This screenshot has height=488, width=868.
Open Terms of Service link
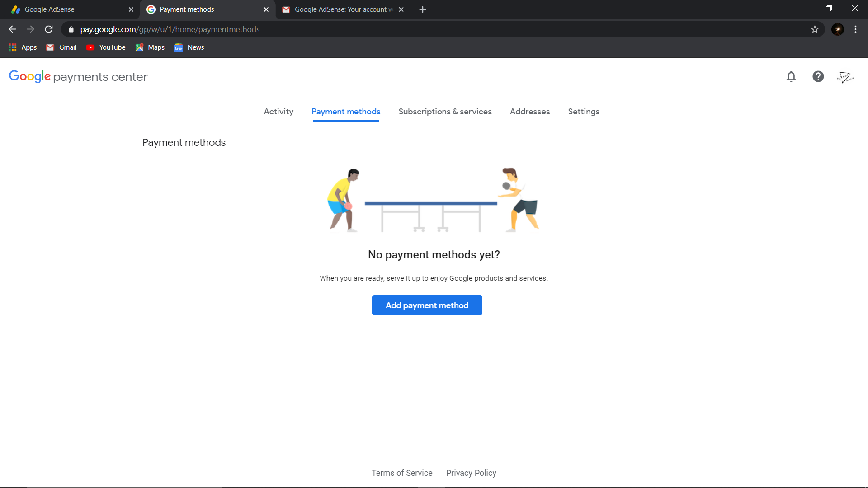402,473
